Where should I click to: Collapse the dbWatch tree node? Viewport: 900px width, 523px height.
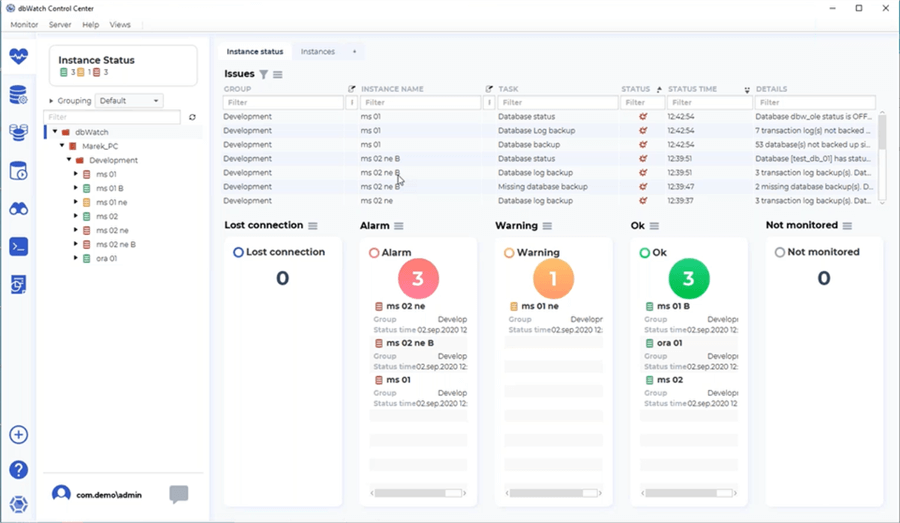[55, 132]
